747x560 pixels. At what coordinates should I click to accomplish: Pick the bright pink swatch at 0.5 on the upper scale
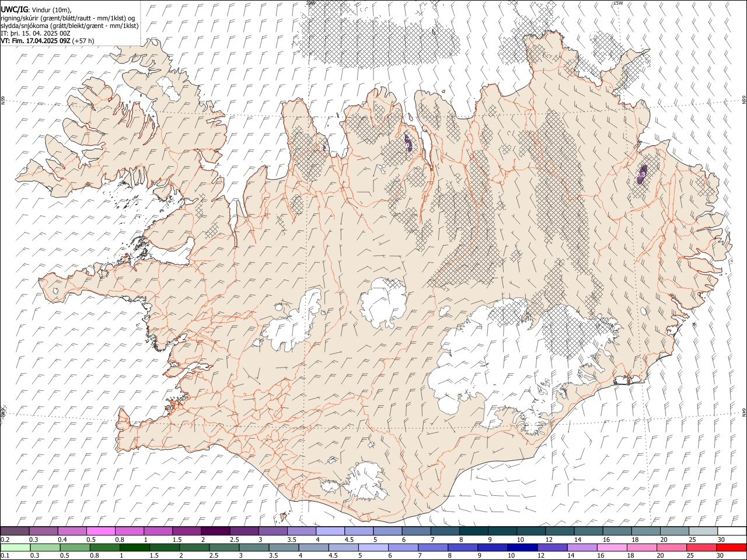(x=100, y=531)
